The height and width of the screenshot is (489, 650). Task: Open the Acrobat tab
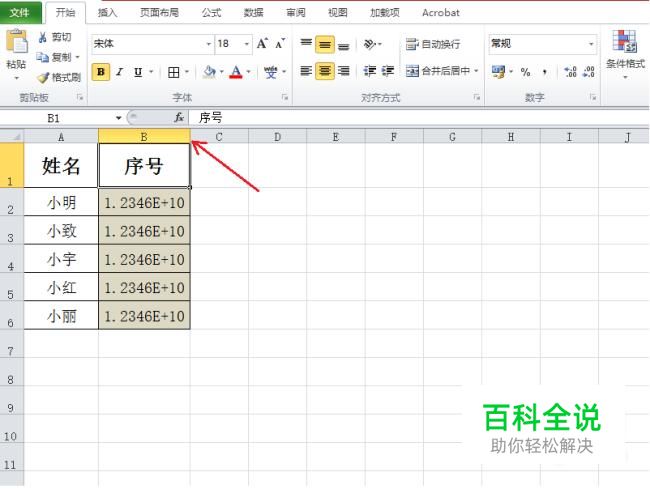click(x=441, y=13)
